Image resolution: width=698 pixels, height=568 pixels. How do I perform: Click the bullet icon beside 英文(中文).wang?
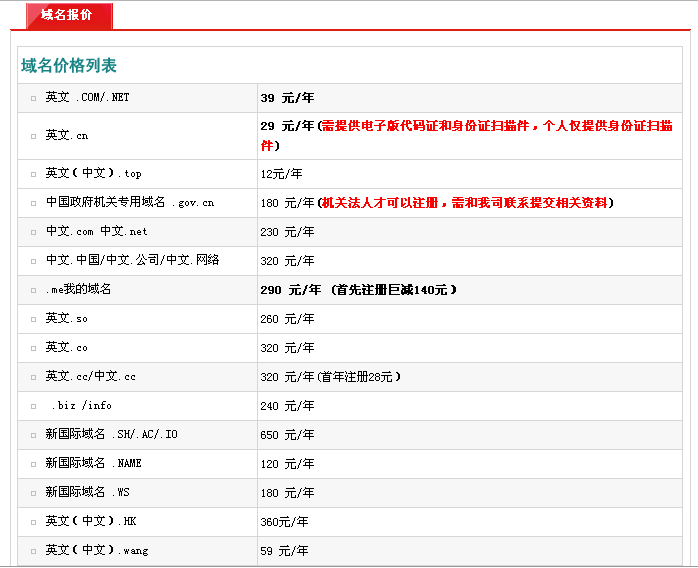tap(33, 551)
